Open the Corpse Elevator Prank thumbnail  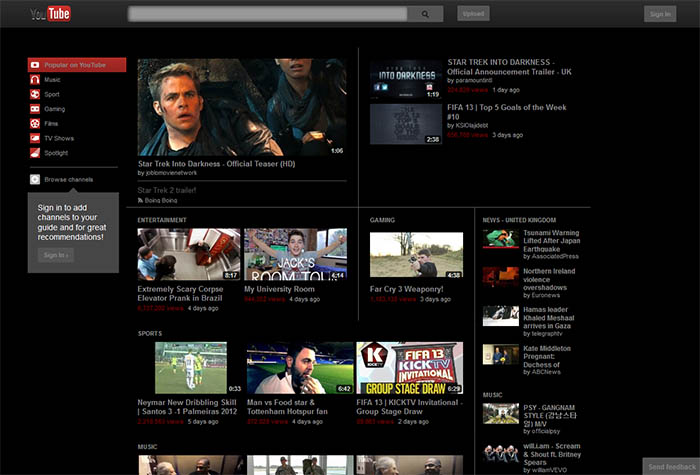point(189,254)
